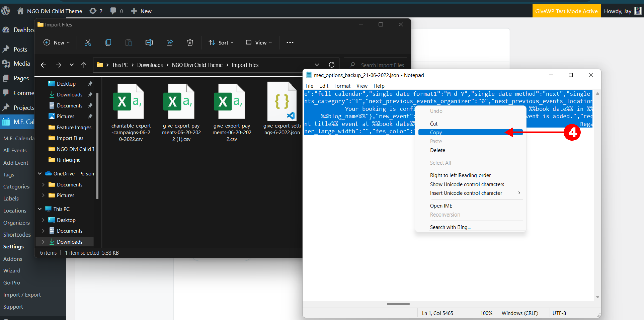Select Ui designs folder in navigation pane

(x=64, y=160)
